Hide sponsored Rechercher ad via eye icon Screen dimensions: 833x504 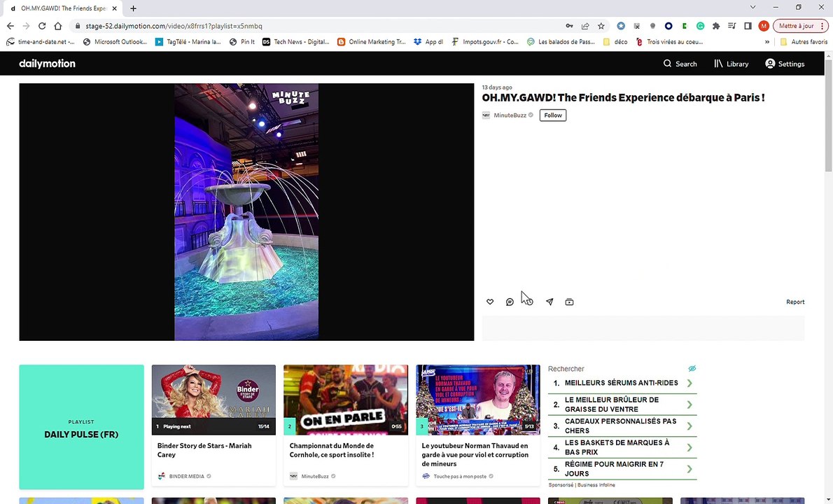(x=692, y=369)
